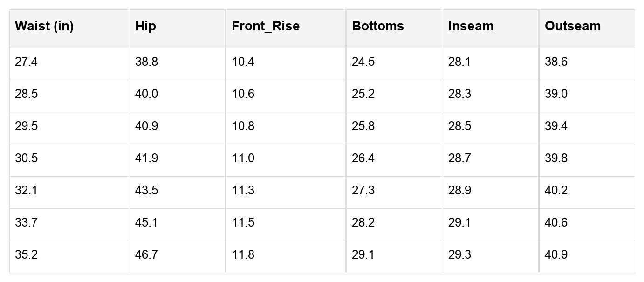
Task: Click the Waist (in) column header
Action: tap(44, 26)
